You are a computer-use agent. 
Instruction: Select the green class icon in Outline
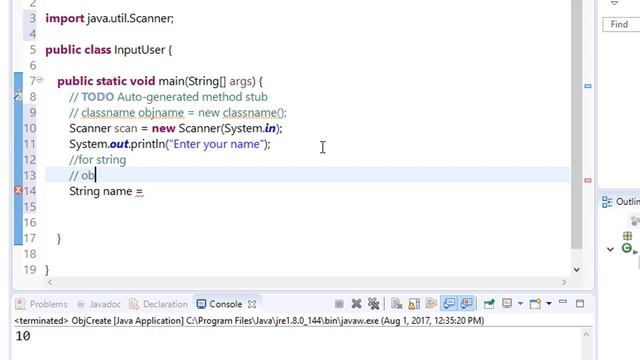coord(627,248)
